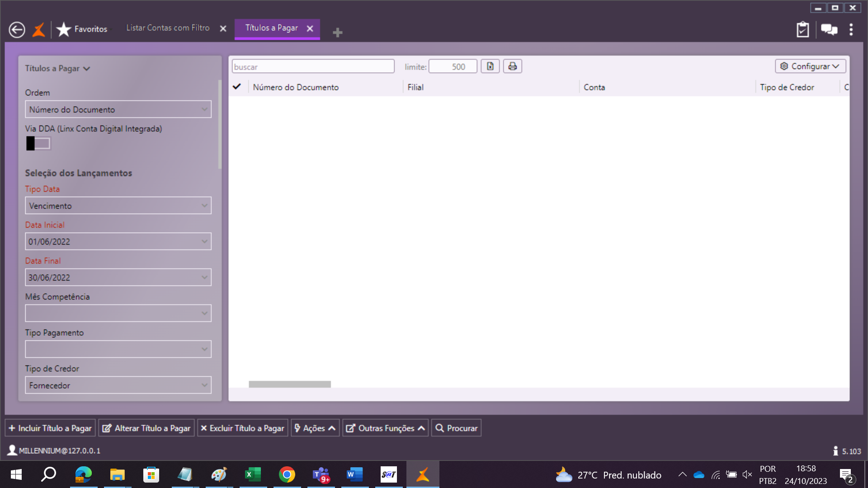This screenshot has height=488, width=868.
Task: Open the Tipo Data dropdown
Action: (x=205, y=206)
